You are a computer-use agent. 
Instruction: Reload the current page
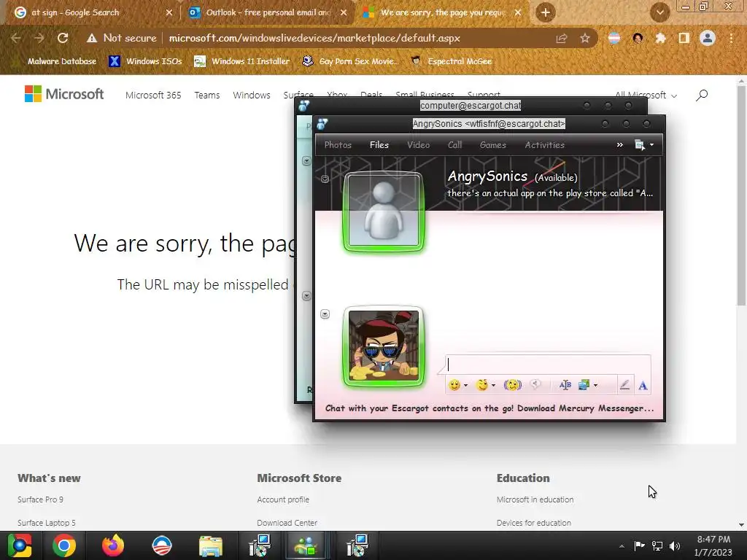pos(63,38)
